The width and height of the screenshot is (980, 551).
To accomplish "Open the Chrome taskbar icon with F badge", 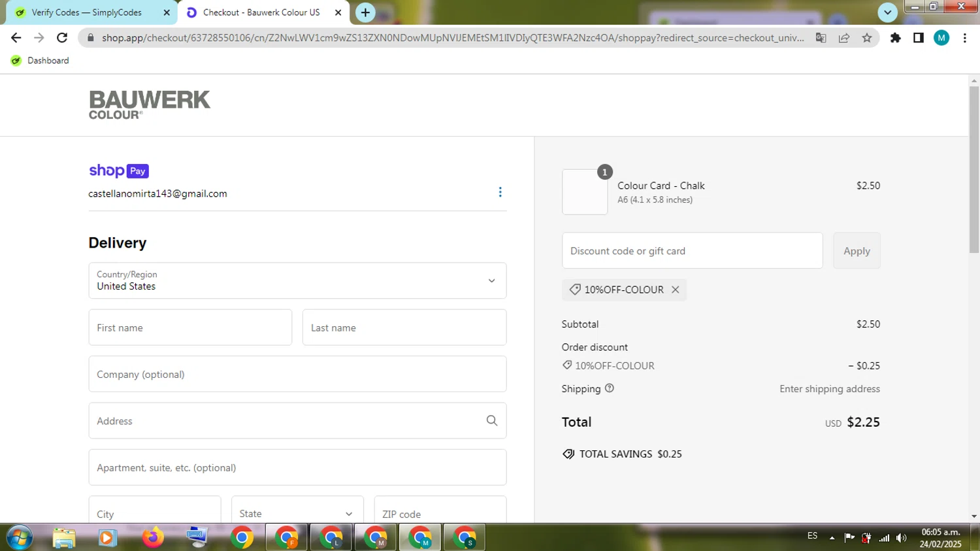I will [286, 537].
